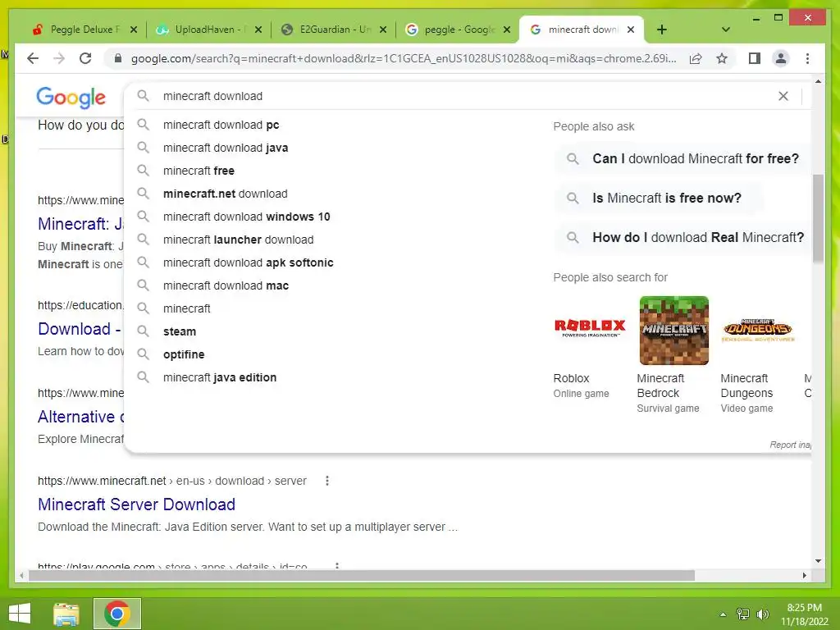
Task: Open the network tray icon
Action: click(743, 614)
